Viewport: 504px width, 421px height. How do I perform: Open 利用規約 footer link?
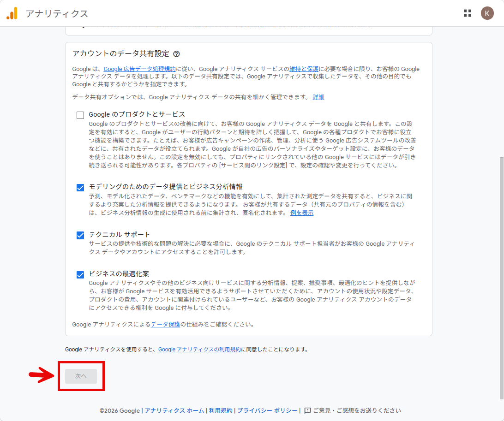pos(221,410)
